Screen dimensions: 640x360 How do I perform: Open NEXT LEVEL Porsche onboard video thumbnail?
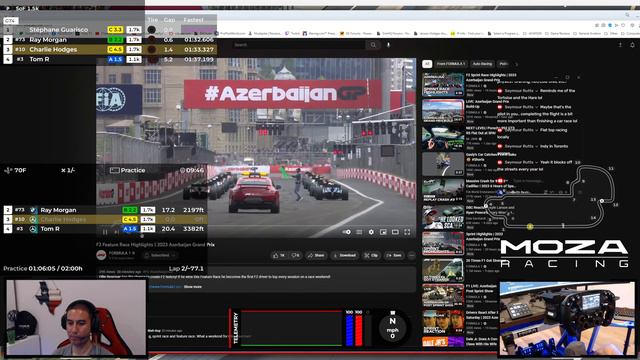point(443,138)
